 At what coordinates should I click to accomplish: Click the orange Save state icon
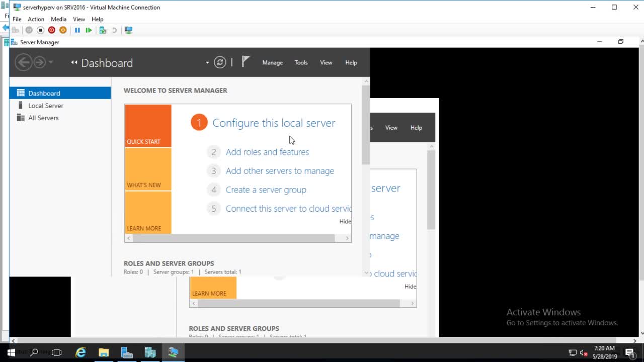pyautogui.click(x=63, y=30)
